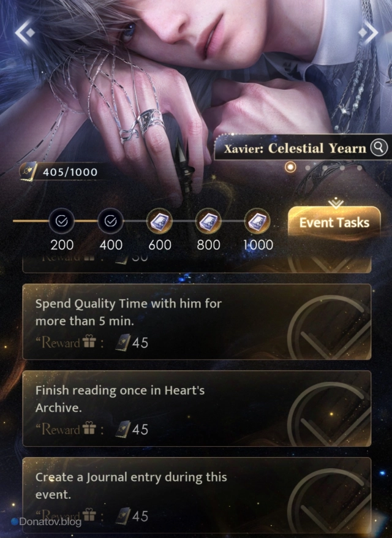The height and width of the screenshot is (538, 392).
Task: Go to previous card with left arrow
Action: tap(24, 32)
